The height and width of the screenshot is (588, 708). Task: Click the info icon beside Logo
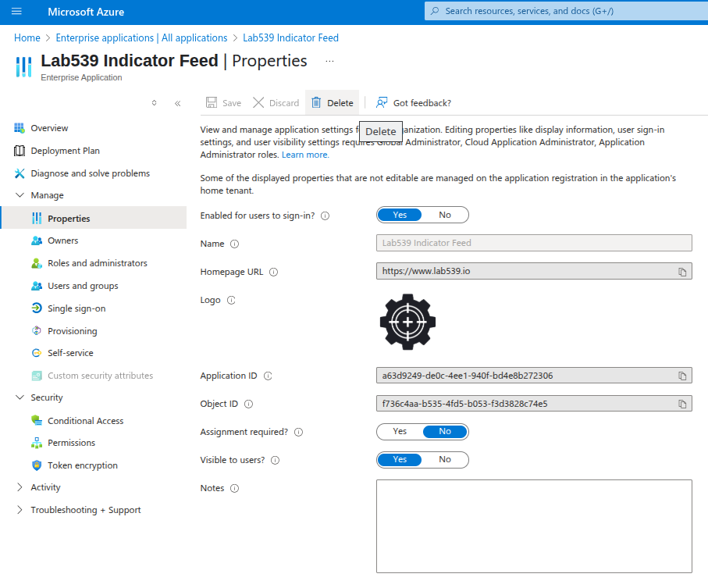231,301
